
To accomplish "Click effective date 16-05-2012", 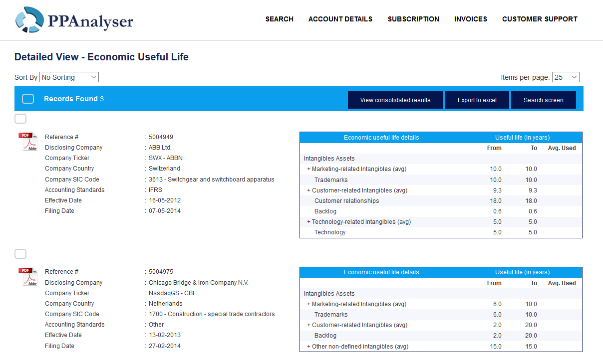I will tap(165, 200).
